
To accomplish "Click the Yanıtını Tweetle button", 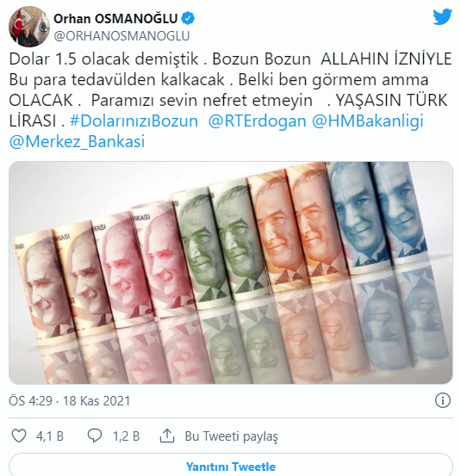I will [x=231, y=467].
